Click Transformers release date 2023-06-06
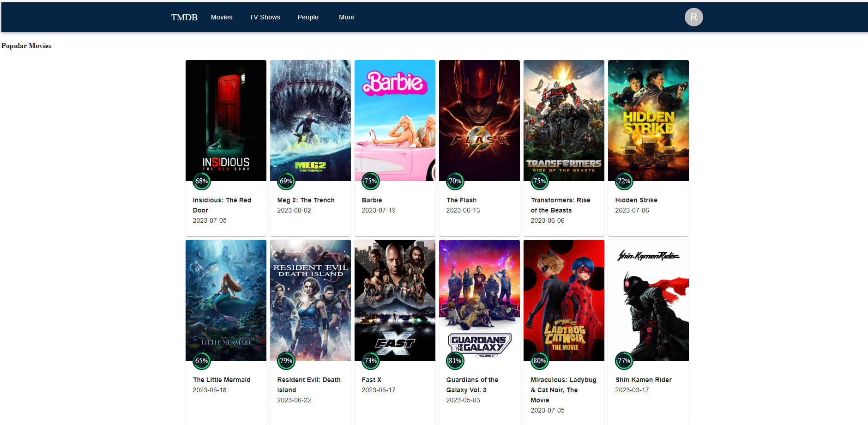 (548, 220)
